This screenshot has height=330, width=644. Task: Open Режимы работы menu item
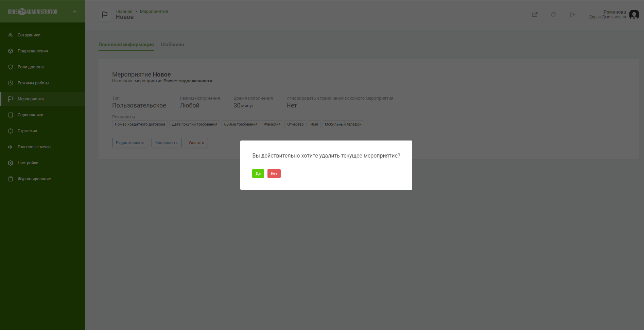click(42, 83)
